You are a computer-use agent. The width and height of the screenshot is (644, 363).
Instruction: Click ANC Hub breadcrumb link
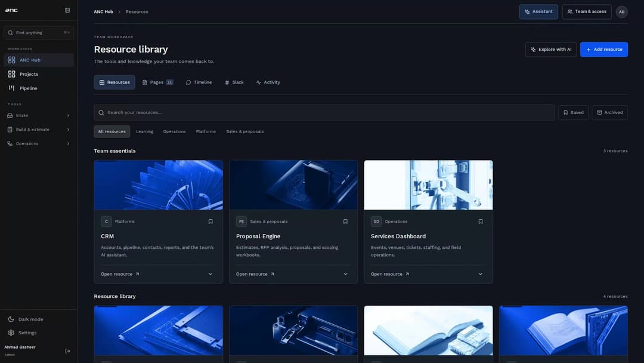click(103, 12)
